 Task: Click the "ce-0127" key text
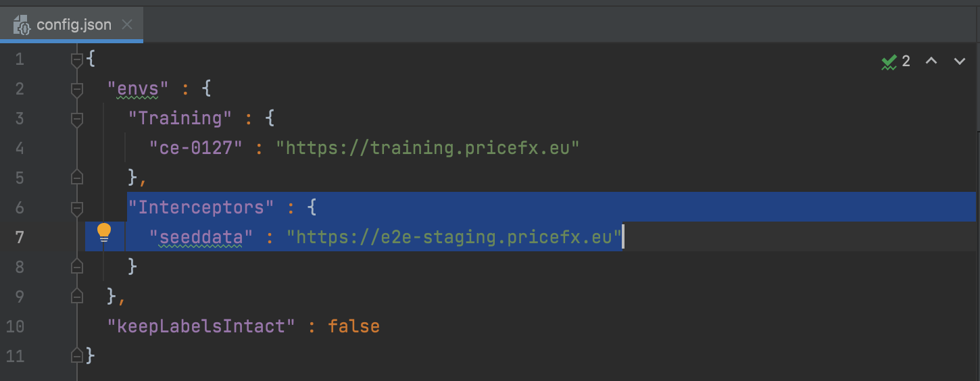(196, 148)
